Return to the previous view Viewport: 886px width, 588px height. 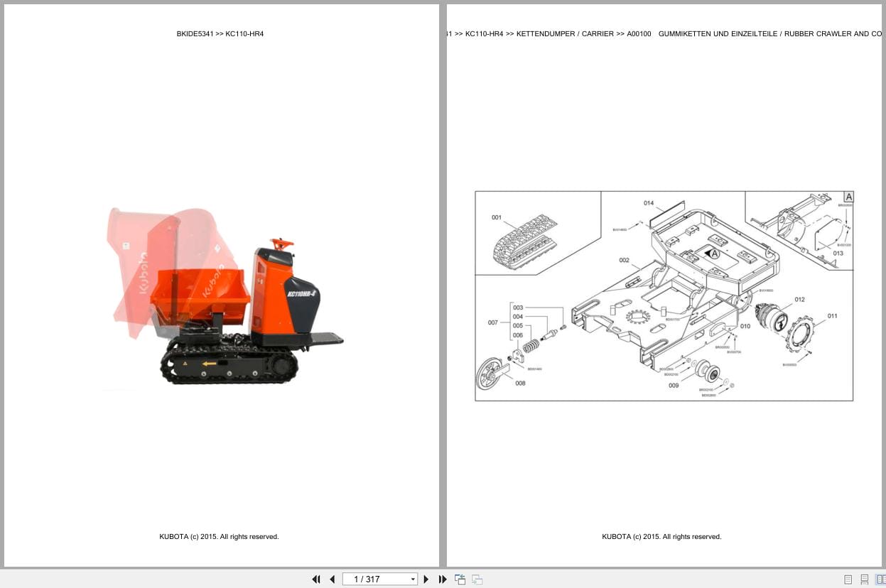click(x=460, y=579)
